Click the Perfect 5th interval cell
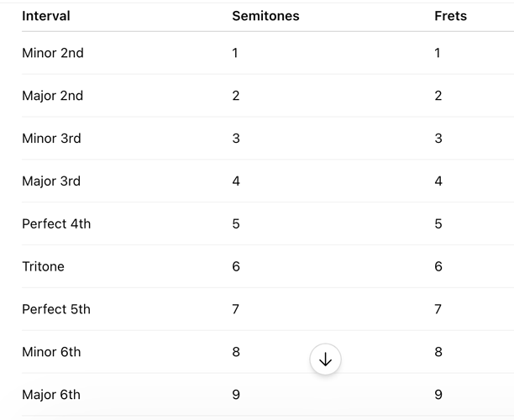 click(x=56, y=309)
